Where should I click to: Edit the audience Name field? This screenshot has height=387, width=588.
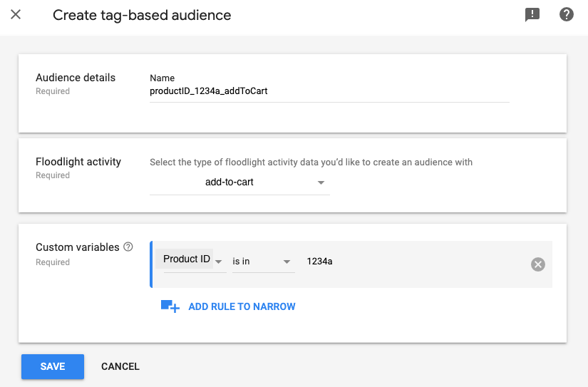(329, 92)
